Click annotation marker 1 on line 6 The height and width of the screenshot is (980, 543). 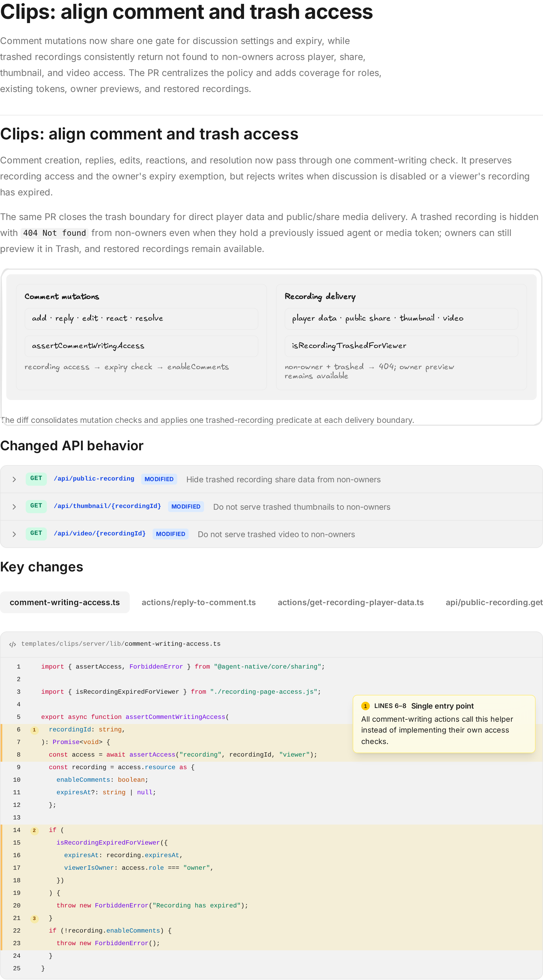pyautogui.click(x=34, y=730)
